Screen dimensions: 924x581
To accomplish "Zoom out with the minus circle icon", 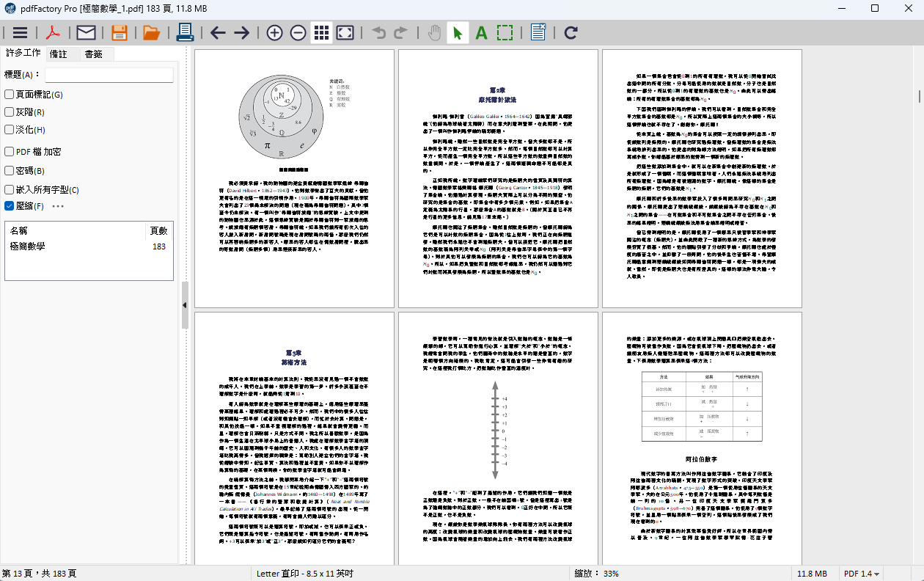I will click(298, 32).
